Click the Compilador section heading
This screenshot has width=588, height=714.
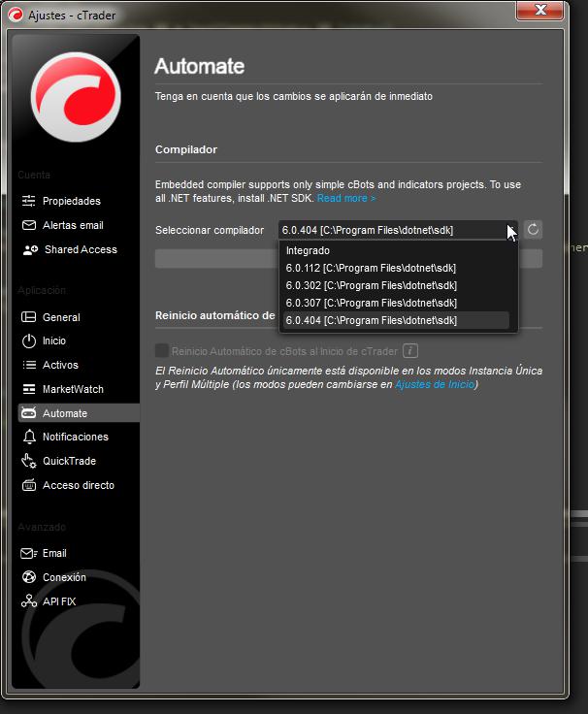click(186, 149)
